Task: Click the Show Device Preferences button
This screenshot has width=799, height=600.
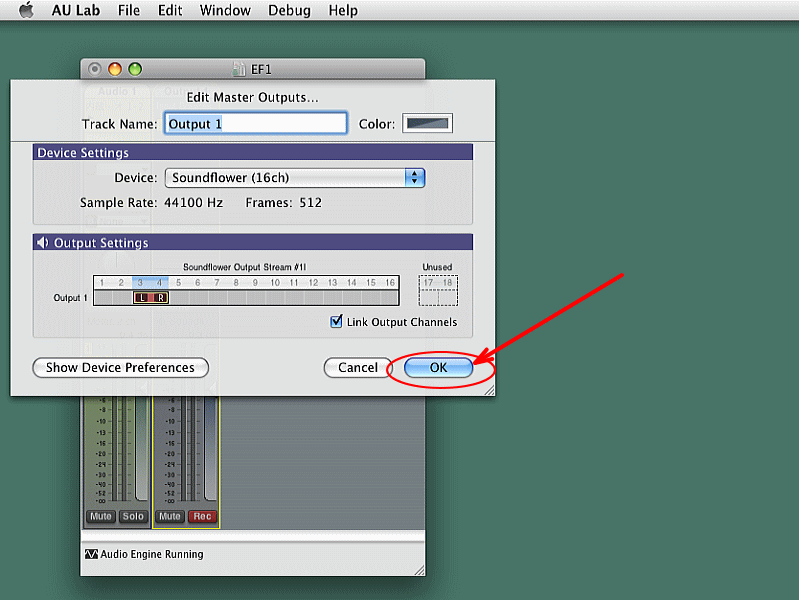Action: (120, 368)
